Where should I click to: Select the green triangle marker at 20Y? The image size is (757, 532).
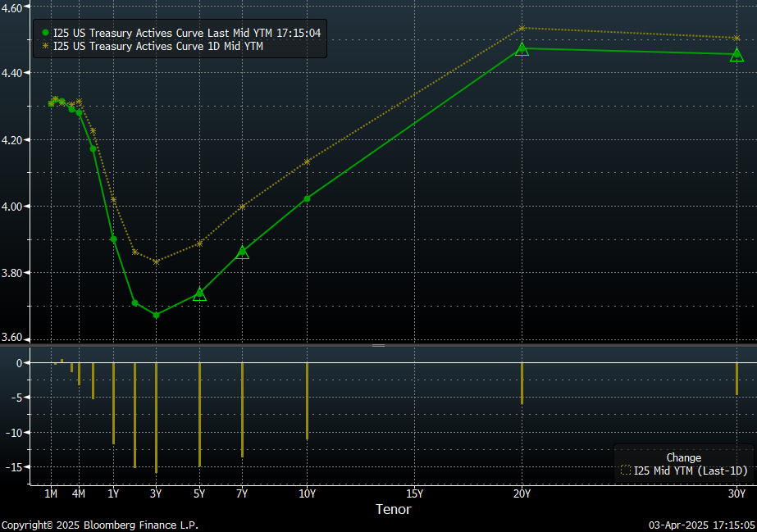[522, 49]
